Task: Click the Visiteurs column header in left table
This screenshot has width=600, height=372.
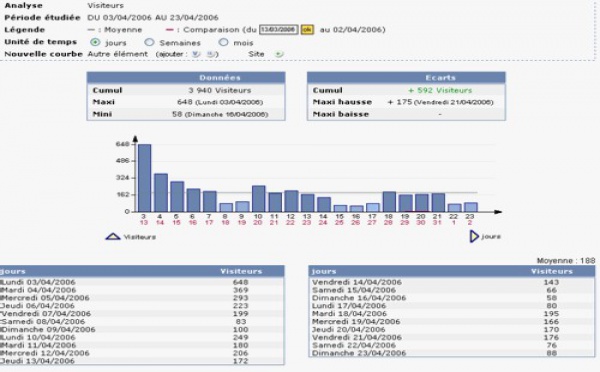Action: coord(241,271)
